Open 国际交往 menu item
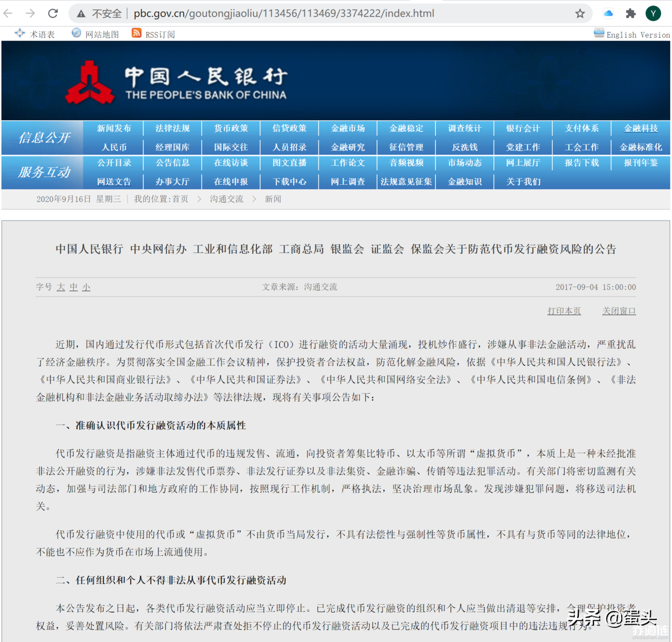 [x=231, y=147]
